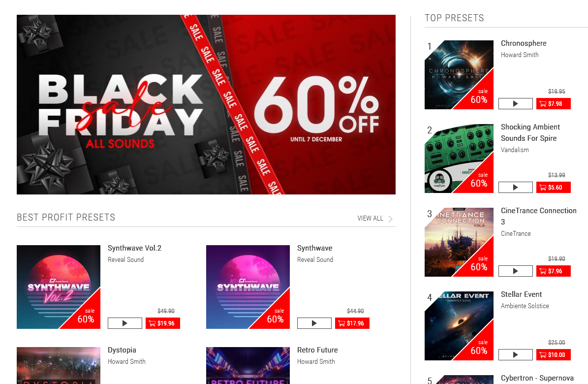The height and width of the screenshot is (384, 588).
Task: Add Synthwave Vol.2 to cart $19.96
Action: coord(163,323)
